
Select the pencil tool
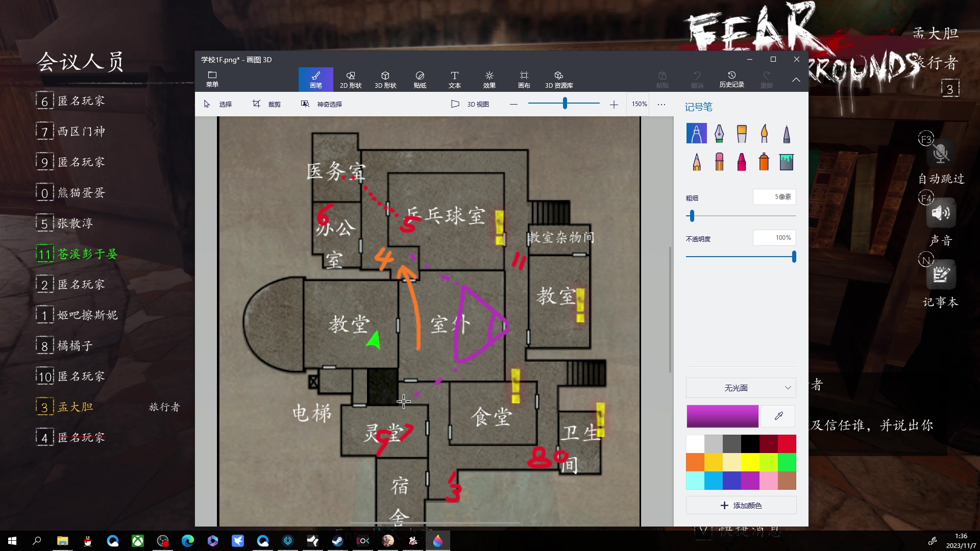point(696,162)
